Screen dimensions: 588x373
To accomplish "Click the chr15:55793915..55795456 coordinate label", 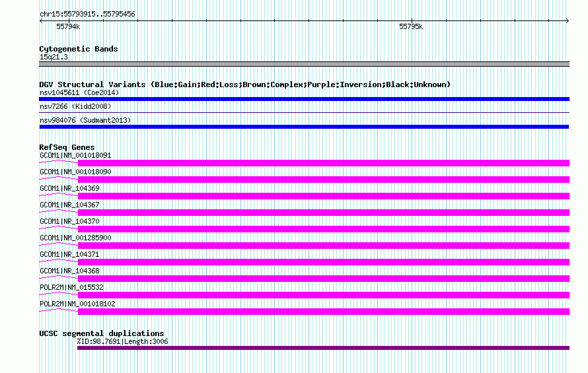I will (x=87, y=14).
